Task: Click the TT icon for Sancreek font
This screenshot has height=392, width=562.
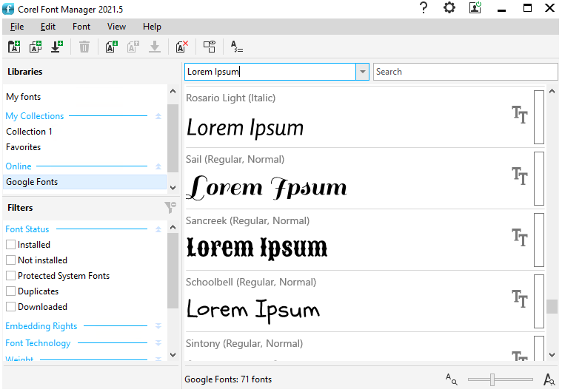Action: click(520, 237)
